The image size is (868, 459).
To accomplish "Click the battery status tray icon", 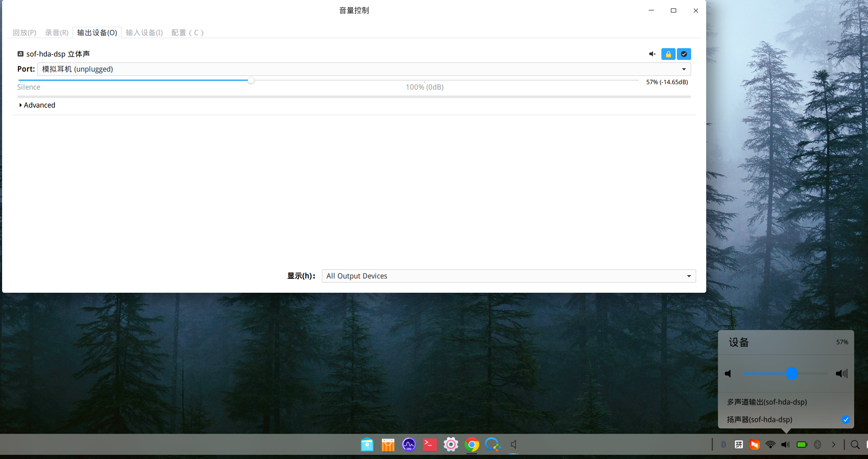I will click(801, 445).
